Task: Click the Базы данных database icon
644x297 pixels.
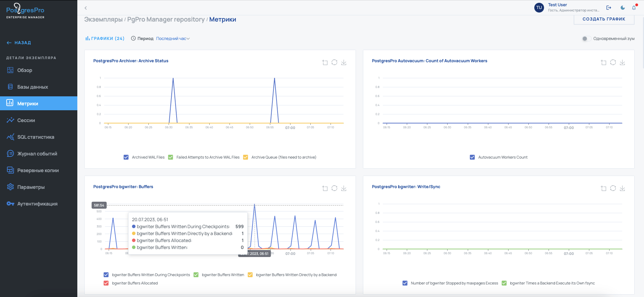Action: 10,87
